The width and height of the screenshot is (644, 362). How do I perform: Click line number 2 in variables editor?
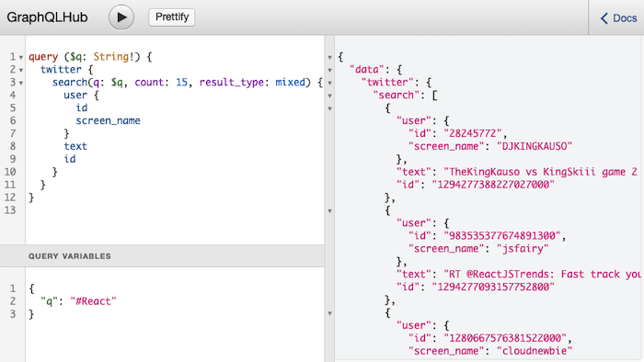click(x=13, y=301)
